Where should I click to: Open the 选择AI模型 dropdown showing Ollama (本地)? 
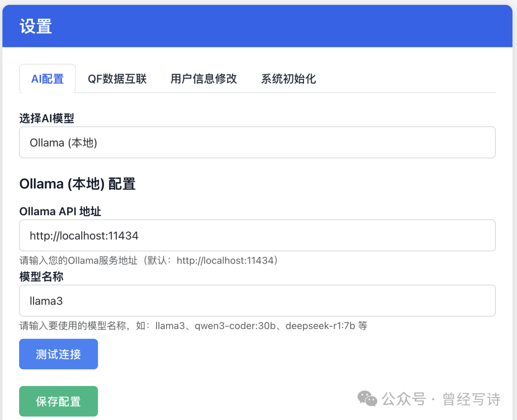(x=257, y=142)
